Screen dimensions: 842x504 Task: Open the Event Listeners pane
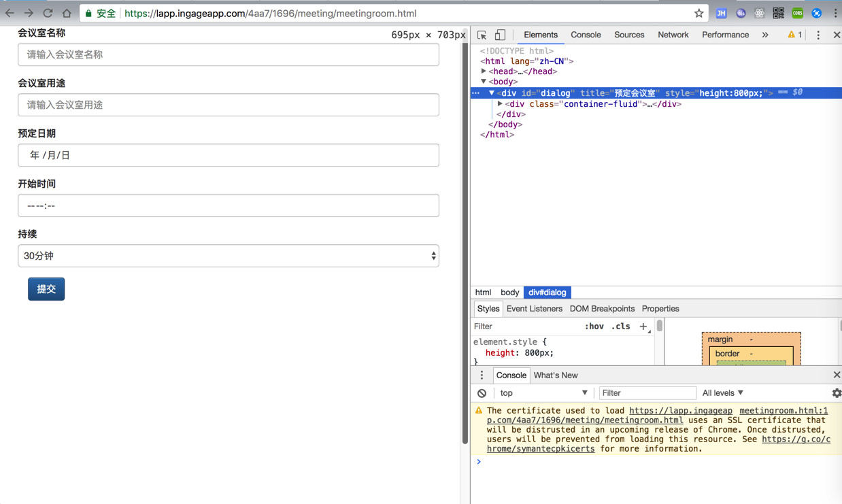pyautogui.click(x=535, y=309)
